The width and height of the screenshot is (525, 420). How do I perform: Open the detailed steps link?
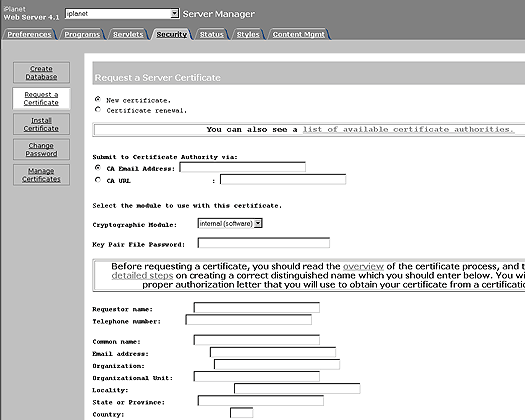142,276
